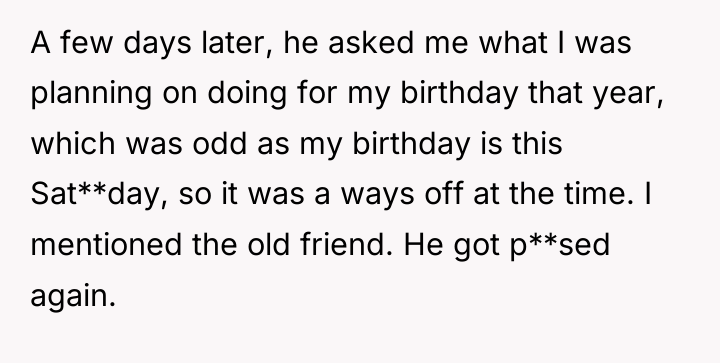Screen dimensions: 720x363
Task: Click the censored word "p**sed"
Action: pyautogui.click(x=560, y=246)
